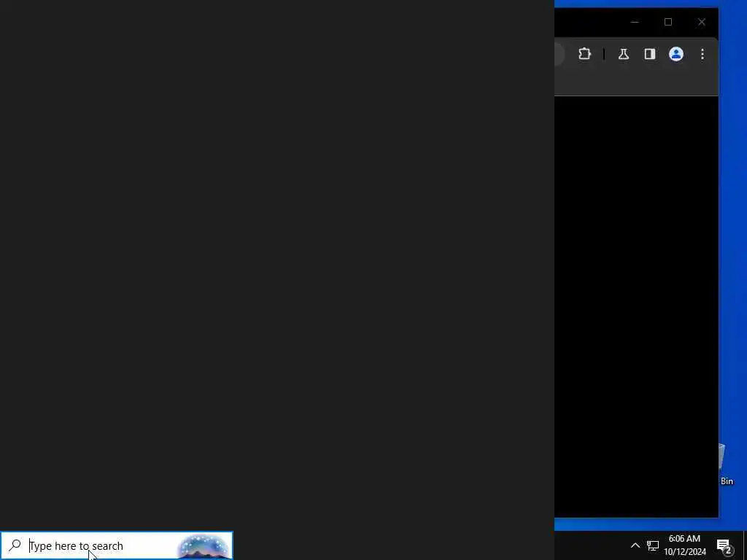Open the Chrome profile avatar
Screen dimensions: 747x560
pyautogui.click(x=676, y=54)
